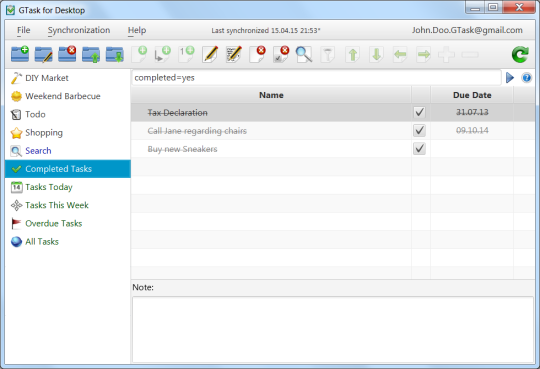Image resolution: width=540 pixels, height=369 pixels.
Task: Click the left arrow outdent icon
Action: [x=400, y=54]
